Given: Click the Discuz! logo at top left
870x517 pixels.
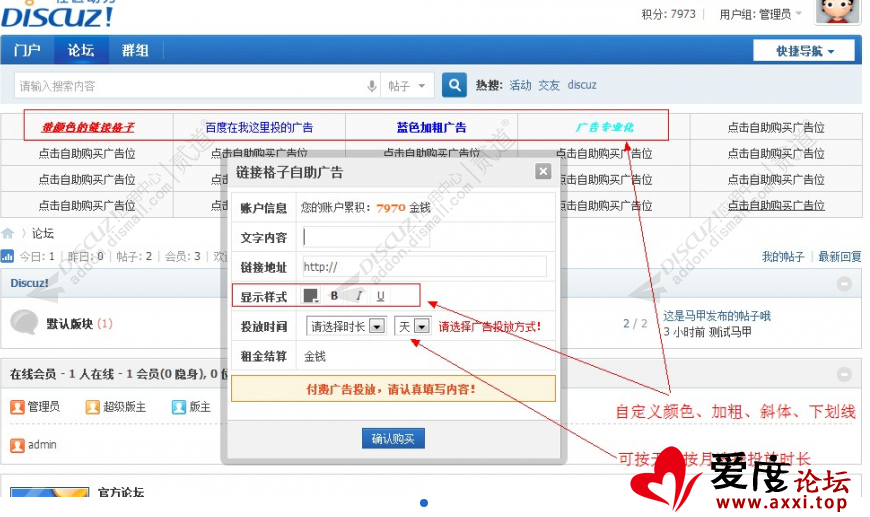Looking at the screenshot, I should [57, 16].
